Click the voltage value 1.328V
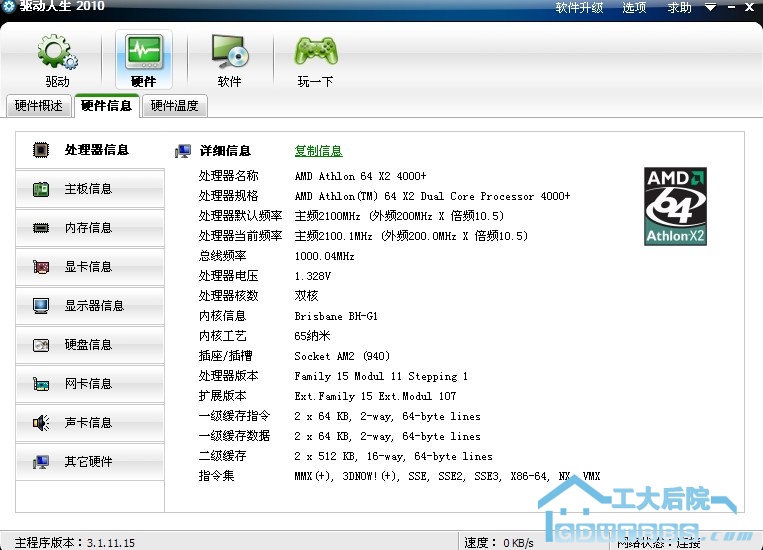 click(x=312, y=276)
